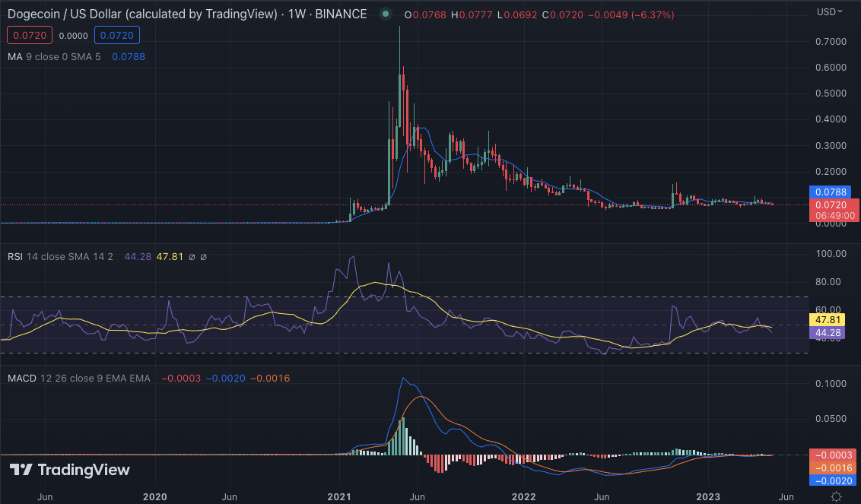Click the red −0.0003 value in MACD legend

click(181, 379)
